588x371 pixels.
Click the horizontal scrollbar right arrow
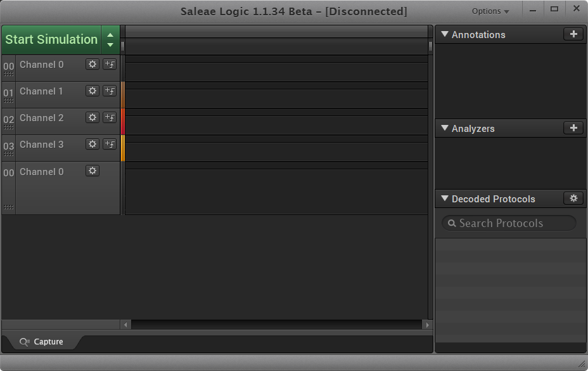click(x=427, y=325)
